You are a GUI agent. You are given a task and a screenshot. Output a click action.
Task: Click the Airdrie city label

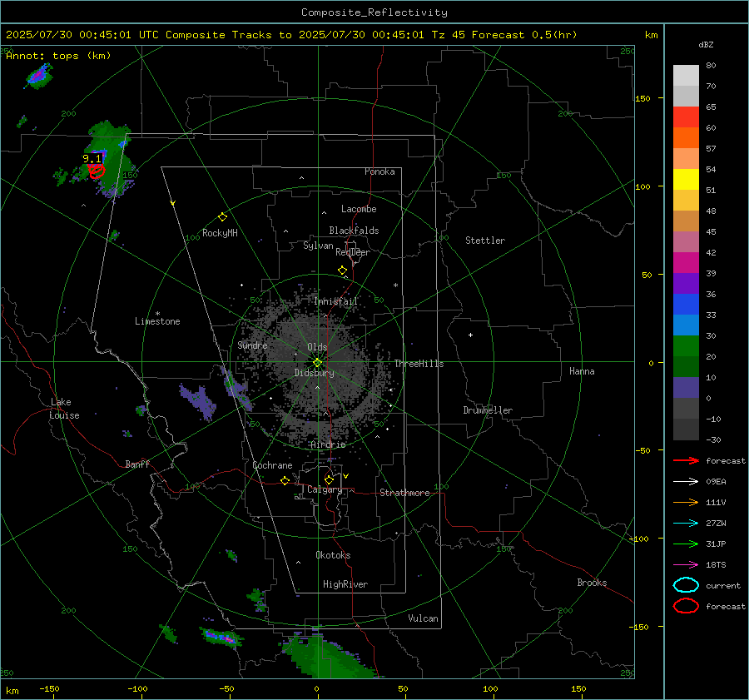tap(328, 444)
